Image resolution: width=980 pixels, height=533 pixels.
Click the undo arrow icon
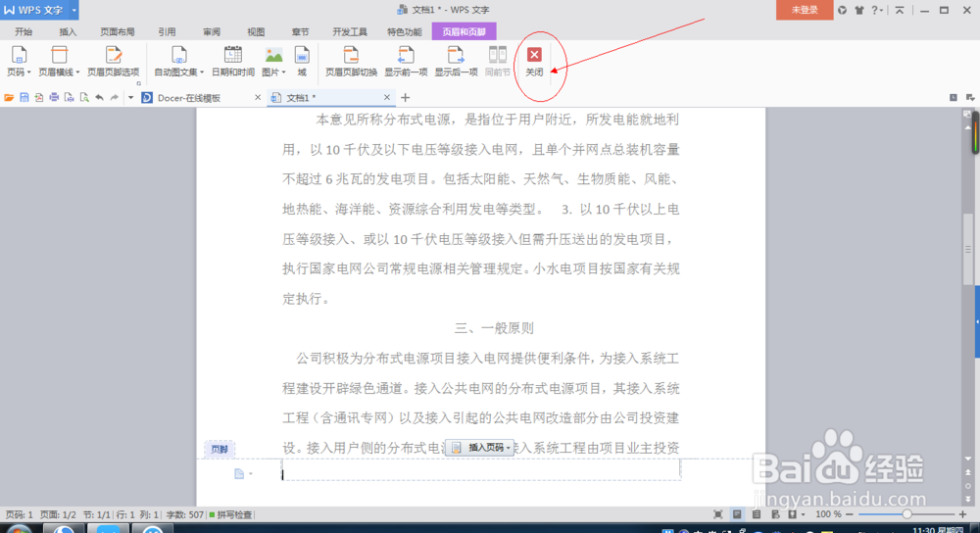click(x=99, y=97)
